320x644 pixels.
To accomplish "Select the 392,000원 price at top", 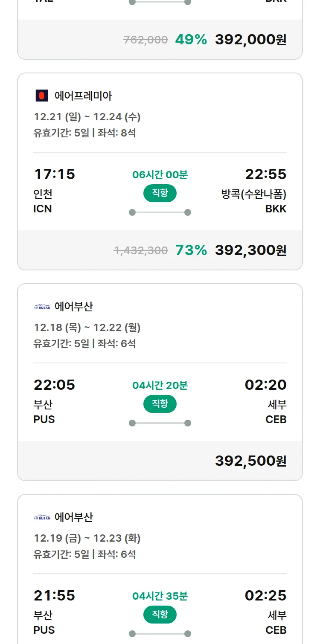I will click(x=250, y=40).
